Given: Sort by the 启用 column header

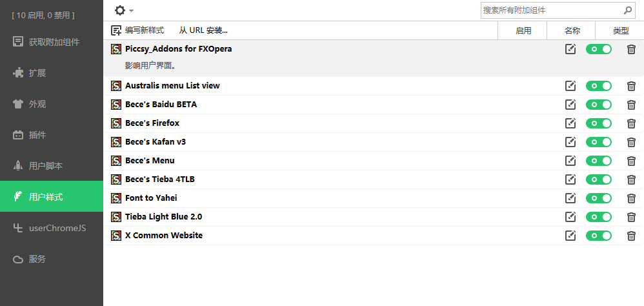Looking at the screenshot, I should point(523,30).
